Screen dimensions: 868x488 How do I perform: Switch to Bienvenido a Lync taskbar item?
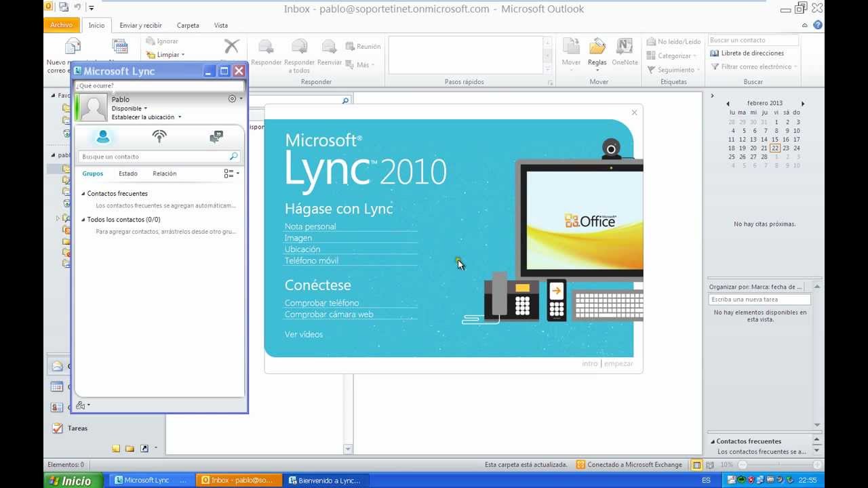click(x=328, y=481)
